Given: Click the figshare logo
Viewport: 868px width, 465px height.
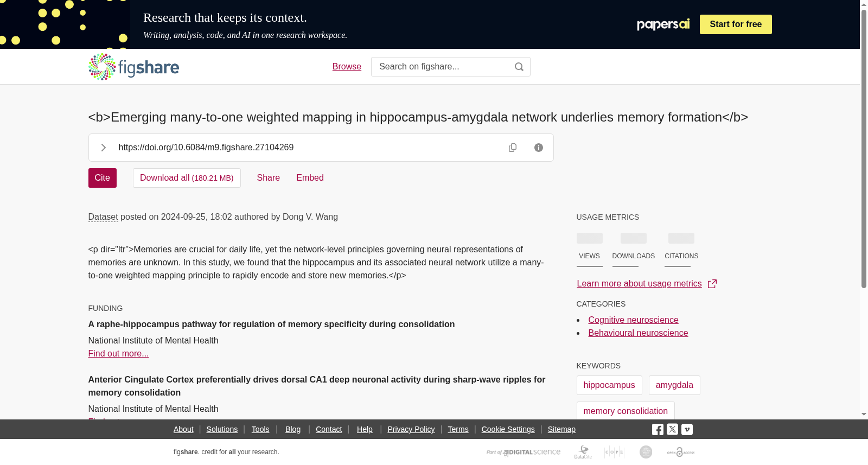Looking at the screenshot, I should click(133, 67).
